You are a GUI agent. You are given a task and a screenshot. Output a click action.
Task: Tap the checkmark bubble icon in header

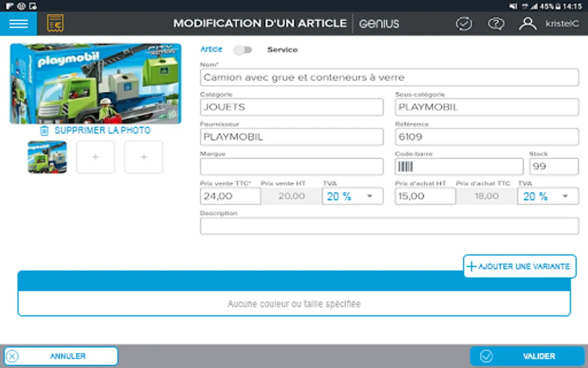click(464, 24)
